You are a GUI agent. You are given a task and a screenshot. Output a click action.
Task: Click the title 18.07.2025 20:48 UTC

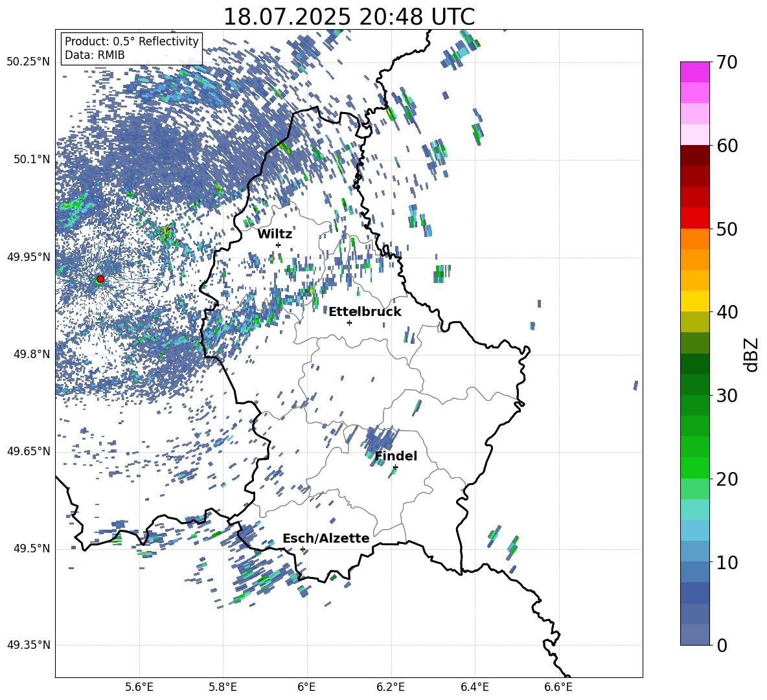pos(349,17)
